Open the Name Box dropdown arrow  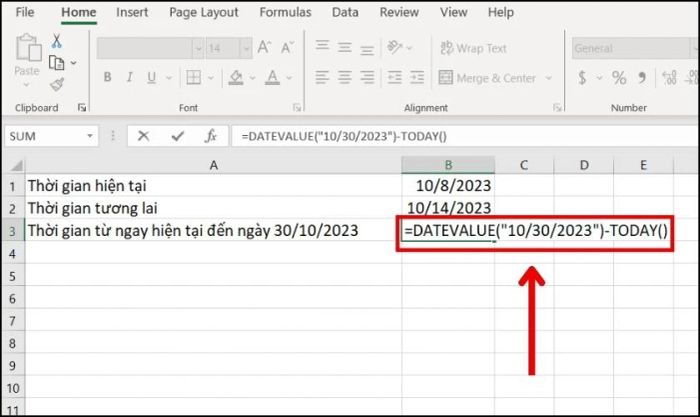point(90,136)
